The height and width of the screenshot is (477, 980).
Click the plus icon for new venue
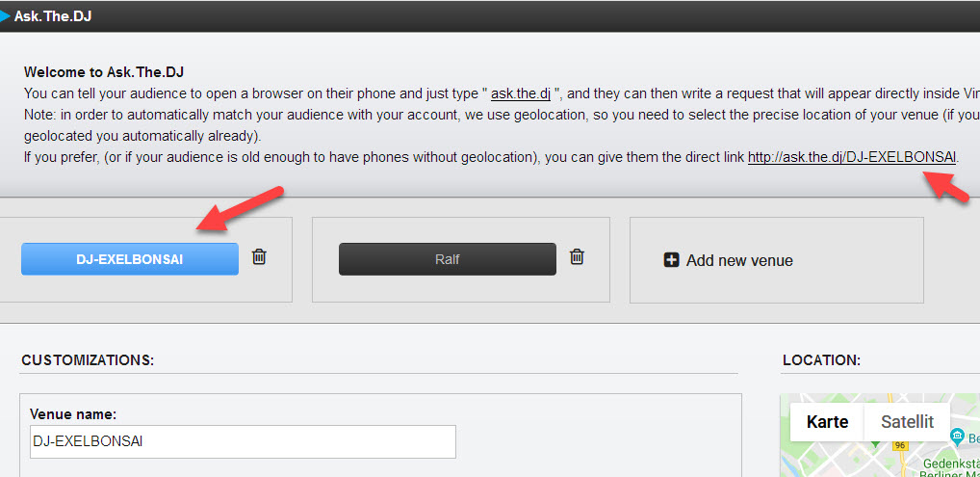click(672, 260)
